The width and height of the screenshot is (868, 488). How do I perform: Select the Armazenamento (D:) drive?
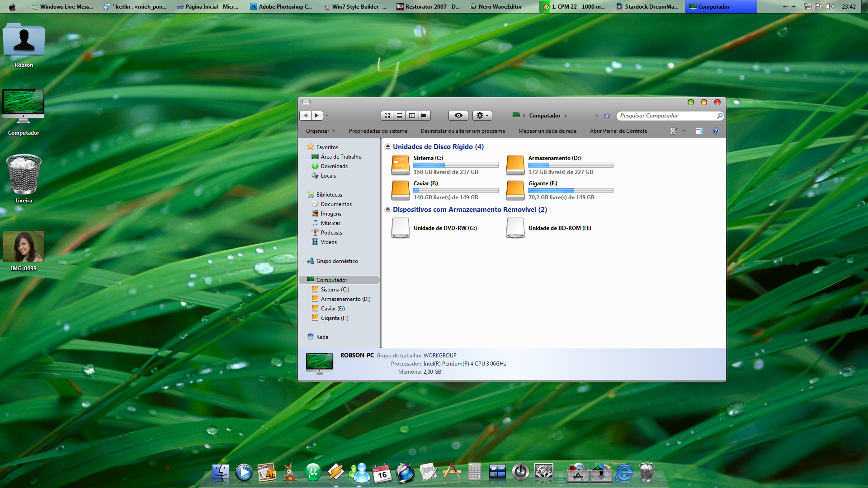(x=559, y=165)
